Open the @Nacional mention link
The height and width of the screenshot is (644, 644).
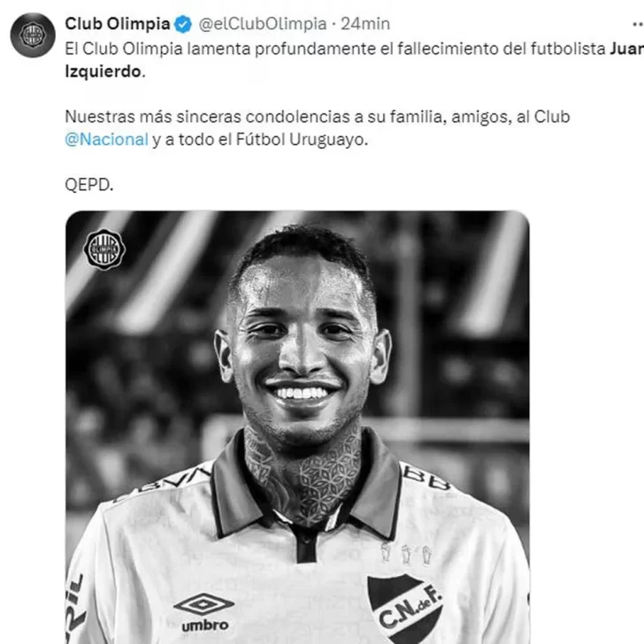tap(106, 140)
